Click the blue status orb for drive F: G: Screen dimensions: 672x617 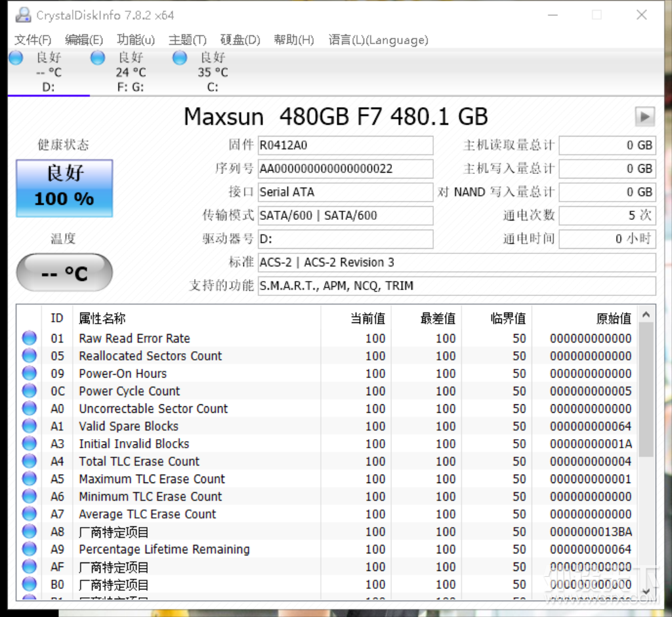pos(98,58)
